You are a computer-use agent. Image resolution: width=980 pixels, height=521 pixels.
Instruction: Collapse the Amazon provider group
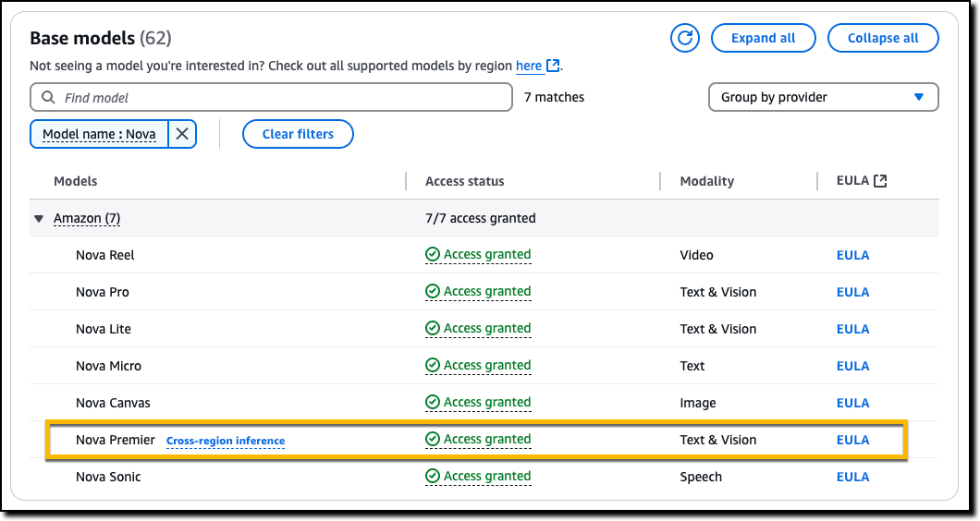39,219
